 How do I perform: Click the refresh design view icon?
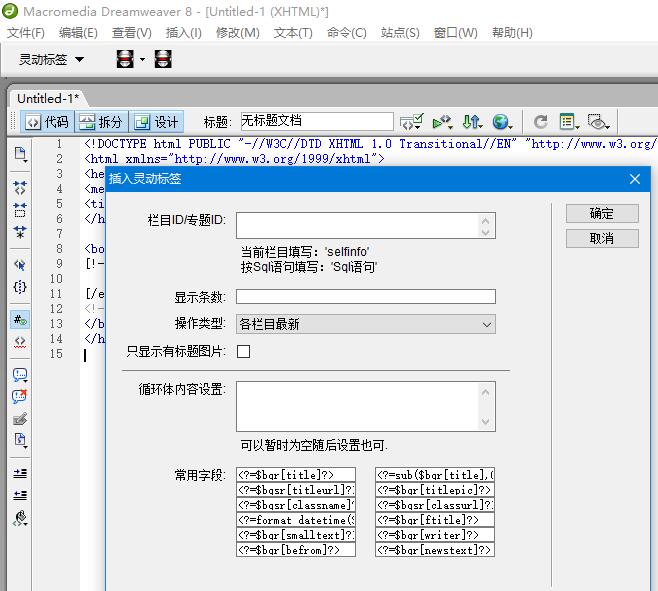pyautogui.click(x=541, y=122)
